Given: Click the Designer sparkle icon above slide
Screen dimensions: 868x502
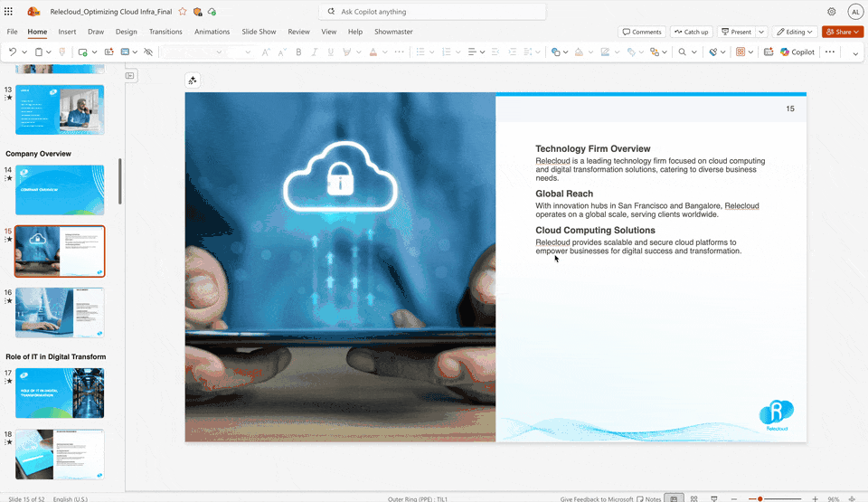Looking at the screenshot, I should click(193, 81).
